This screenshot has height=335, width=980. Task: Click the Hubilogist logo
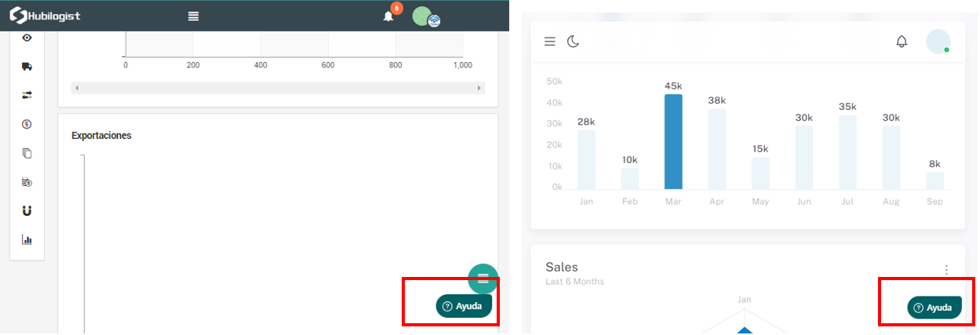pos(45,16)
